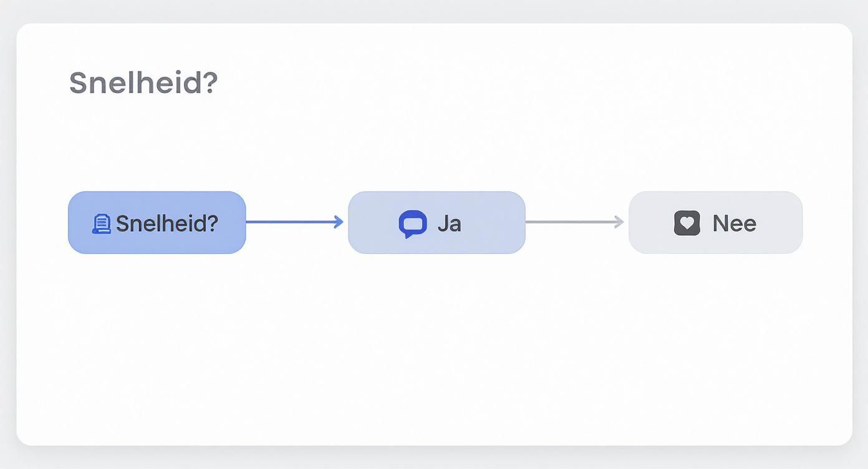868x469 pixels.
Task: Click the right edge of the gray Nee node
Action: (801, 223)
